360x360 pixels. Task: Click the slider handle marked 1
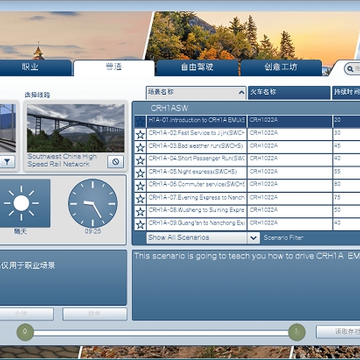(x=297, y=332)
